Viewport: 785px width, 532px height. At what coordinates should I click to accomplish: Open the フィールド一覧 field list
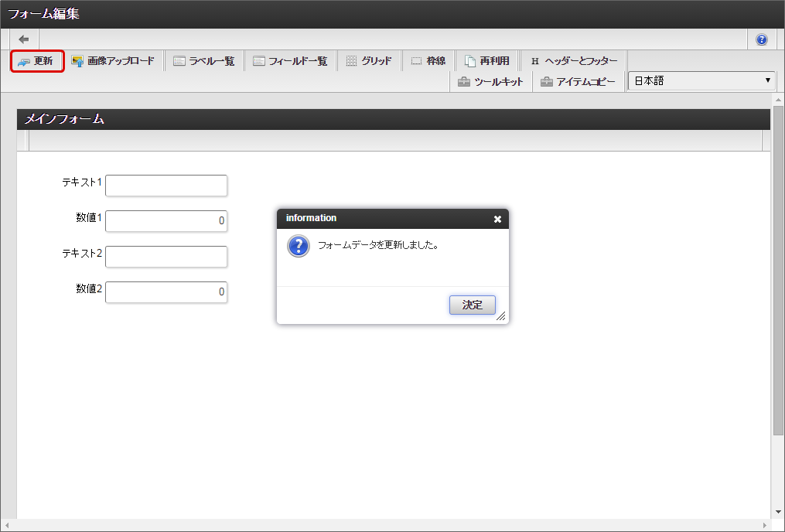pos(290,61)
